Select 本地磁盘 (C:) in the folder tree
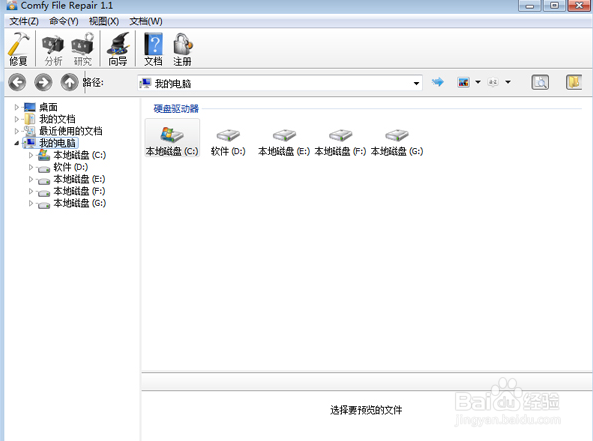Screen dimensions: 593x441 (x=79, y=155)
